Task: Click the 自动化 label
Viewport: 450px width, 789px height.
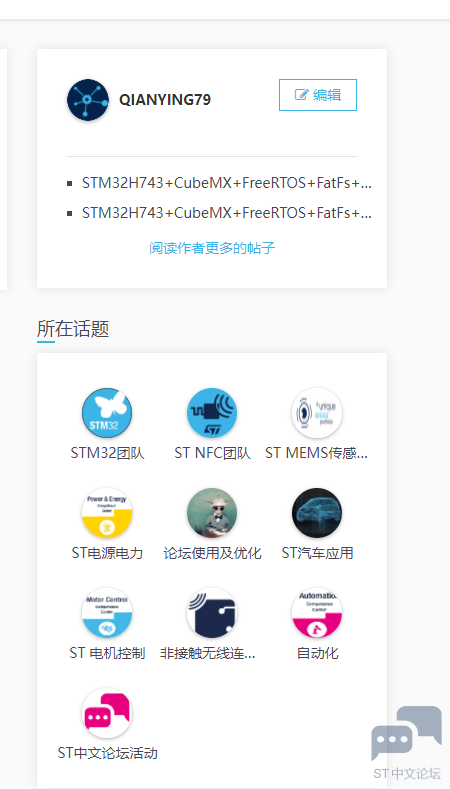Action: coord(317,654)
